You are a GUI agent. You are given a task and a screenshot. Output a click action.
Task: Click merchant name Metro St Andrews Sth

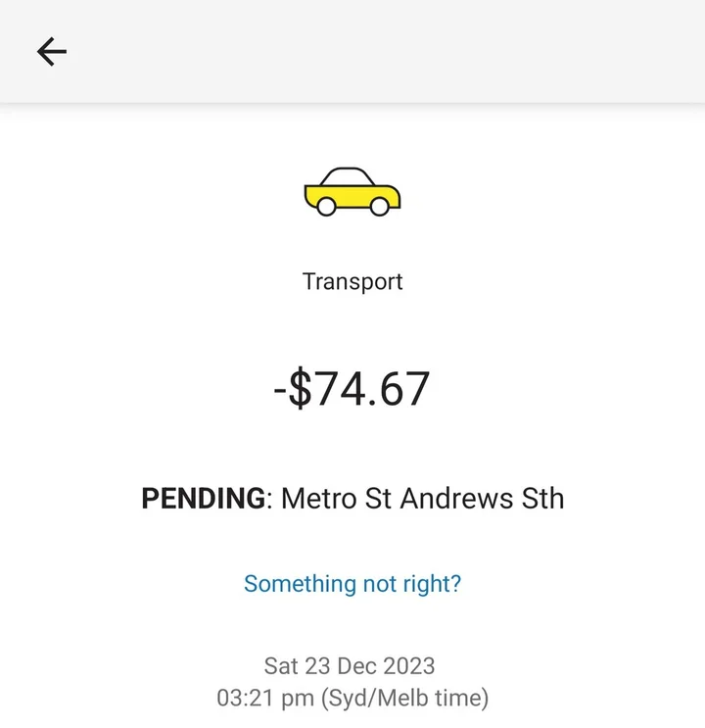pos(422,499)
